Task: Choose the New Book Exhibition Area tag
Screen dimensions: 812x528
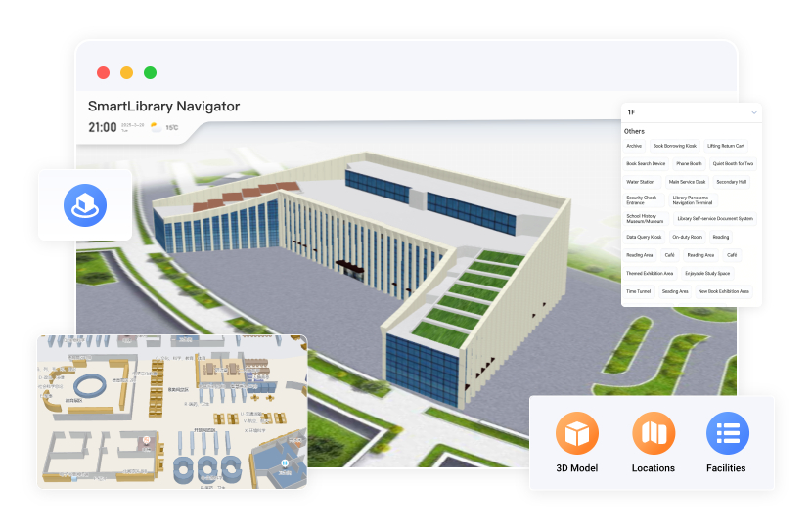Action: point(723,291)
